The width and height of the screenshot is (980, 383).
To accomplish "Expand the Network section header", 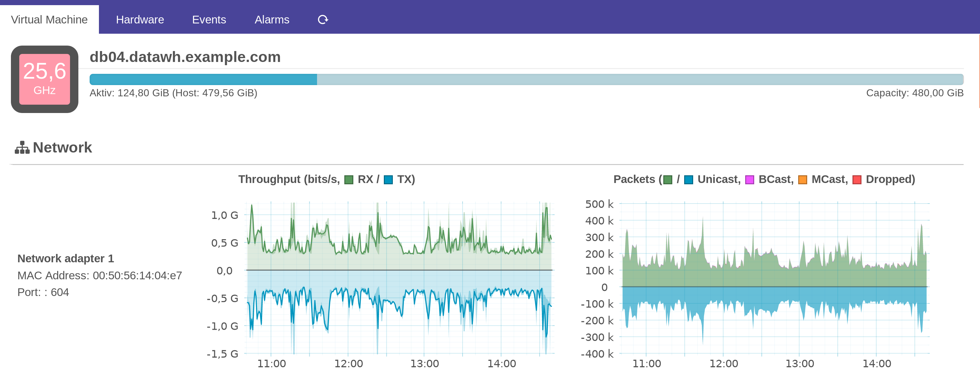I will (x=62, y=148).
